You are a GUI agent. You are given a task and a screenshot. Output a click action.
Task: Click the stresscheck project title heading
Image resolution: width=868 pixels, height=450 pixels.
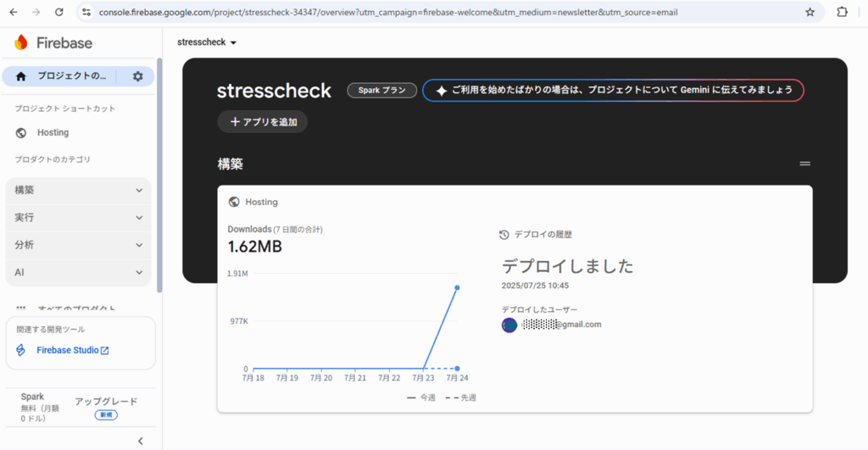coord(274,91)
